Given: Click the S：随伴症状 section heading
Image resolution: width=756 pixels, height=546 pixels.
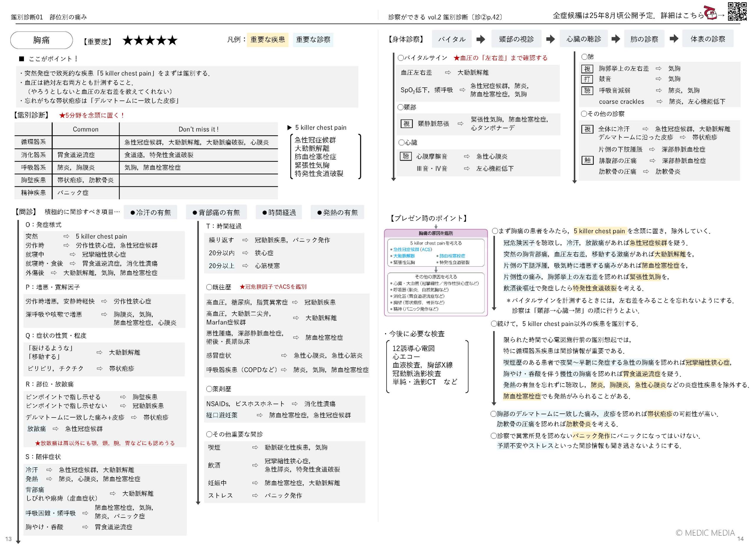Looking at the screenshot, I should tap(43, 457).
